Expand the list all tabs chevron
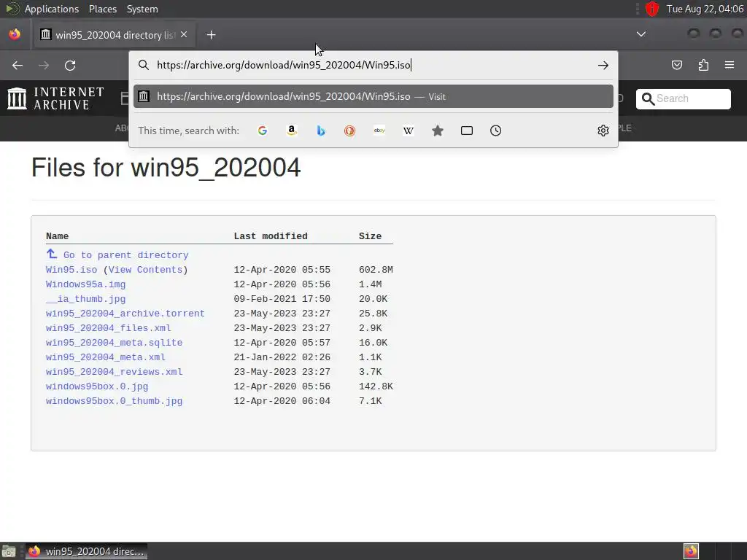Viewport: 747px width, 560px height. (x=641, y=34)
